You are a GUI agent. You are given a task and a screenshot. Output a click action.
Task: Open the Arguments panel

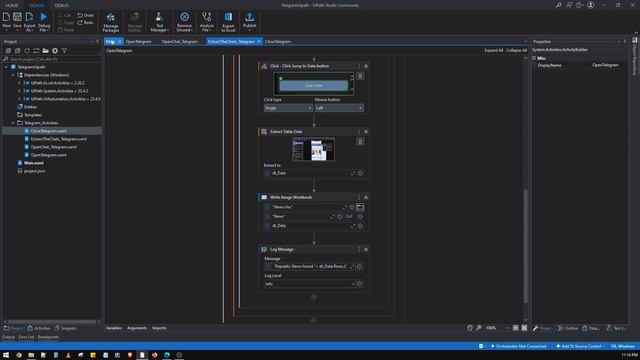tap(137, 328)
